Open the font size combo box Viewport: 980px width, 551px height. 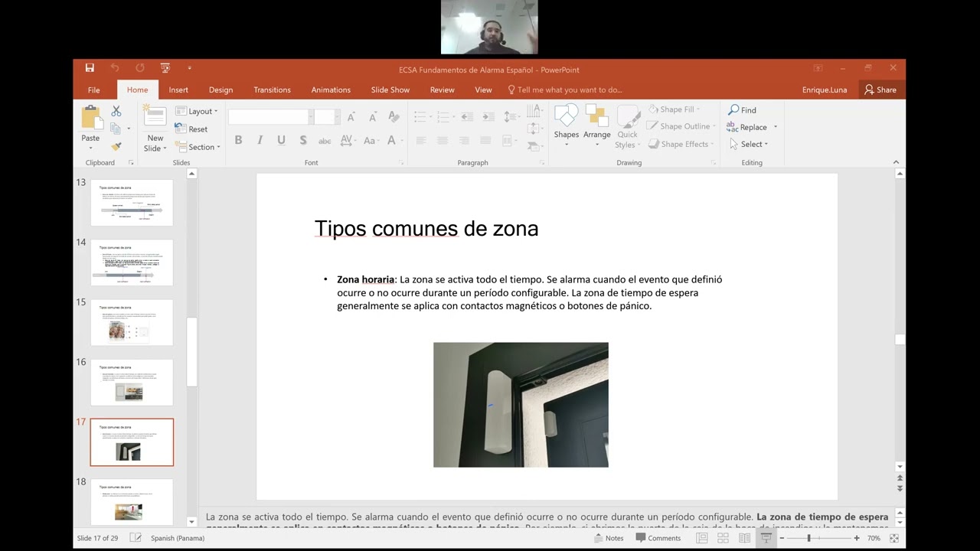click(x=327, y=117)
